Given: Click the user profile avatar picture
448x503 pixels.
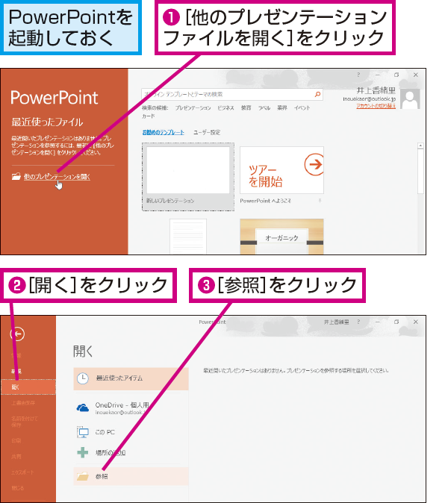Looking at the screenshot, I should click(411, 99).
